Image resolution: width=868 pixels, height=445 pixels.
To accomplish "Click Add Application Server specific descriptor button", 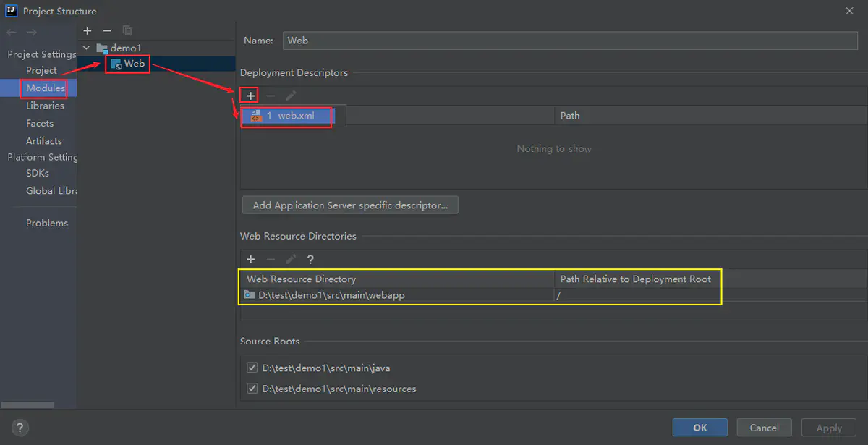I will tap(350, 205).
